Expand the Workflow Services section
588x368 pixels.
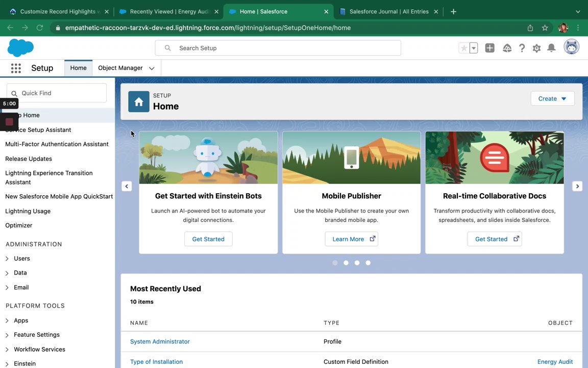7,350
